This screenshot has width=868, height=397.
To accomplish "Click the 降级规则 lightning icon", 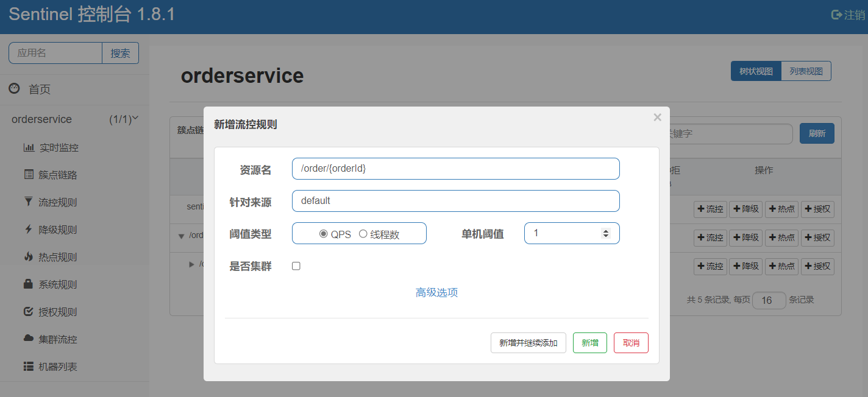I will point(28,229).
